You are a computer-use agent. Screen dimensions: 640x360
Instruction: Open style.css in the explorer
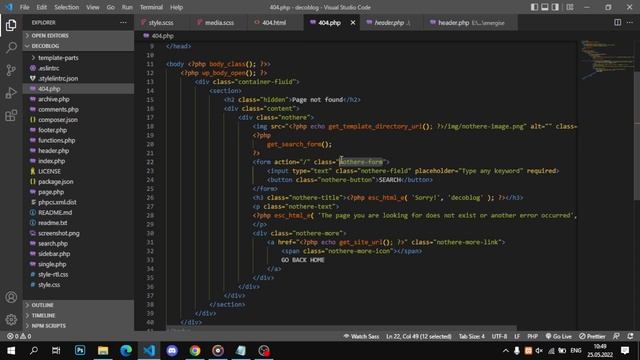coord(78,285)
